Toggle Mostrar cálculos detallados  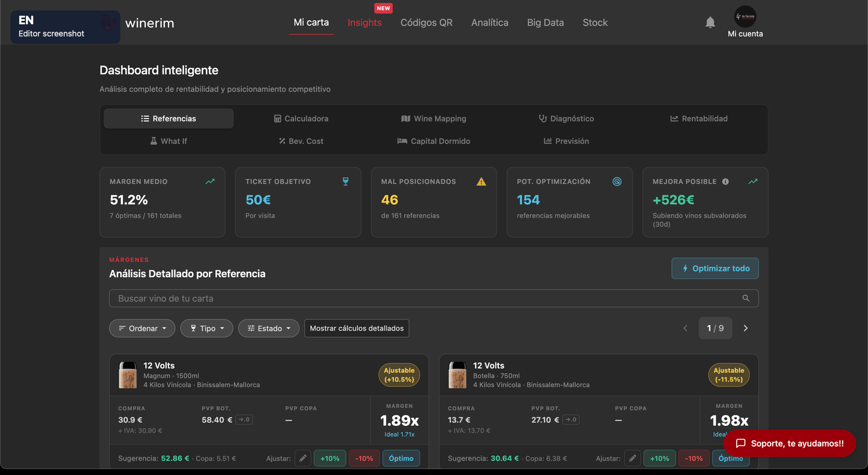pos(356,328)
